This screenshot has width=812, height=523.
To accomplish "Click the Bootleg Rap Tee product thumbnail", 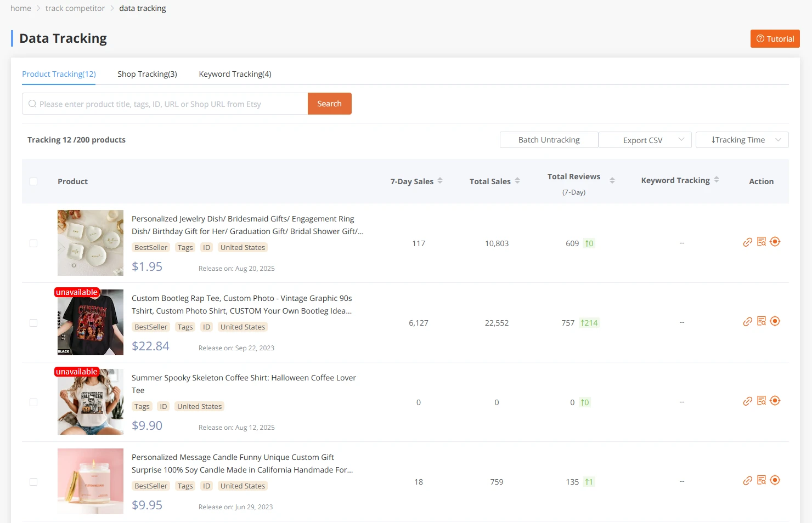I will pos(90,322).
